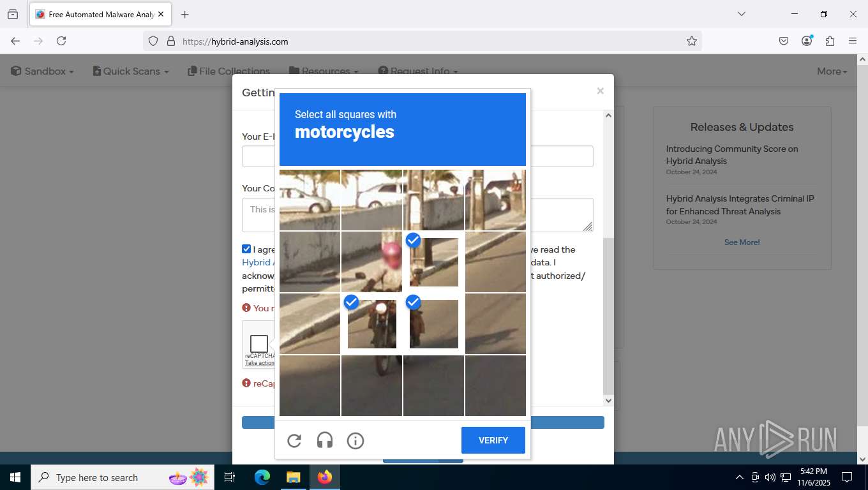The height and width of the screenshot is (490, 868).
Task: Open the reCAPTCHA help info icon
Action: pyautogui.click(x=355, y=440)
